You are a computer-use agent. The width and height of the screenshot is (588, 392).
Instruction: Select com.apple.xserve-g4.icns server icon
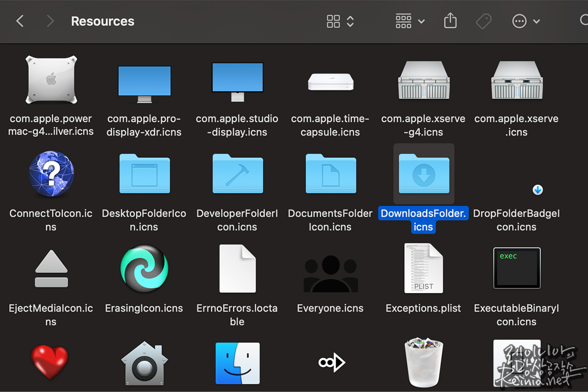point(424,80)
